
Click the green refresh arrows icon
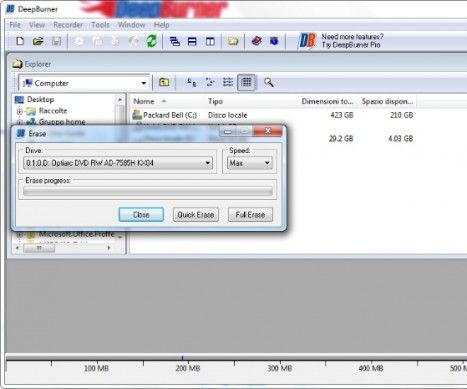(x=152, y=41)
